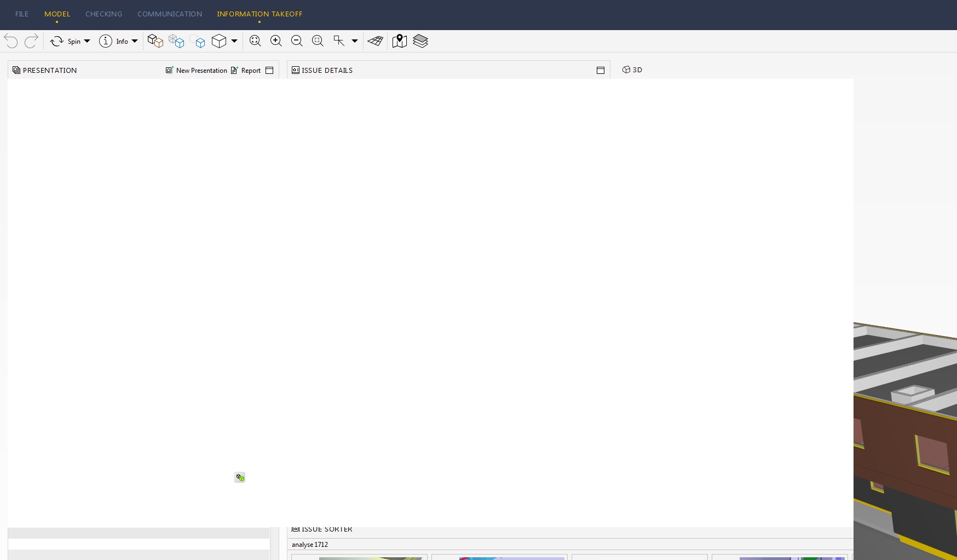Click the Report button
Viewport: 957px width, 560px height.
(x=246, y=70)
